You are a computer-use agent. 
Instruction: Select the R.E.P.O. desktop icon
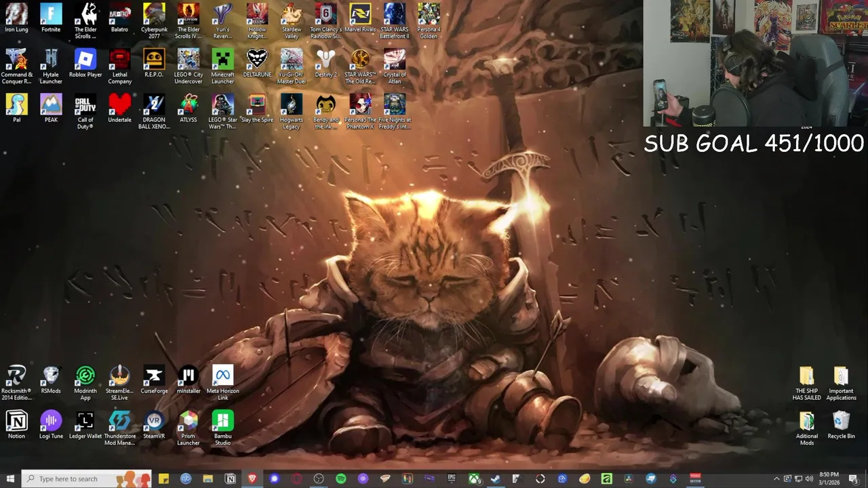pyautogui.click(x=154, y=64)
